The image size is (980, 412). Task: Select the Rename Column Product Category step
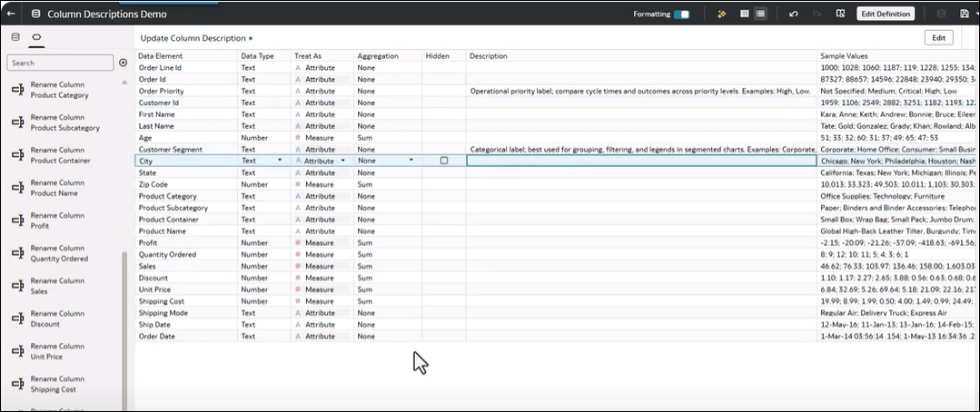[x=59, y=90]
